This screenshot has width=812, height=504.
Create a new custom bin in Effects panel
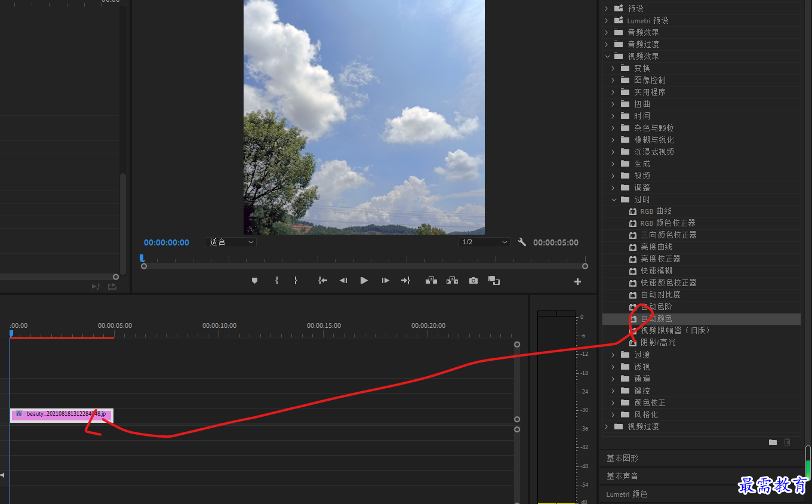click(x=773, y=442)
